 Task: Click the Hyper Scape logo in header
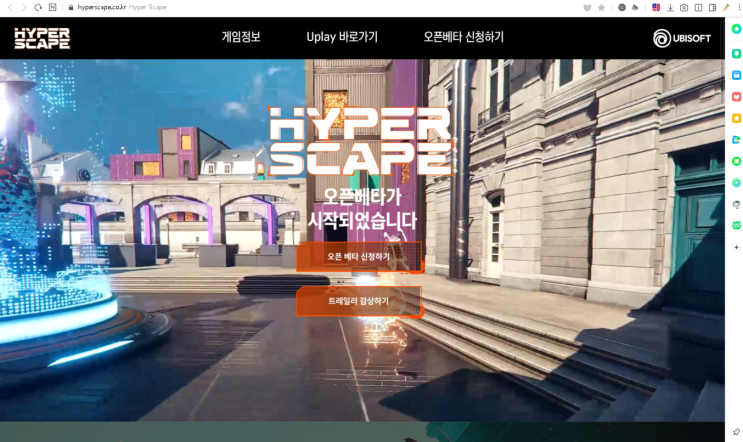coord(42,38)
